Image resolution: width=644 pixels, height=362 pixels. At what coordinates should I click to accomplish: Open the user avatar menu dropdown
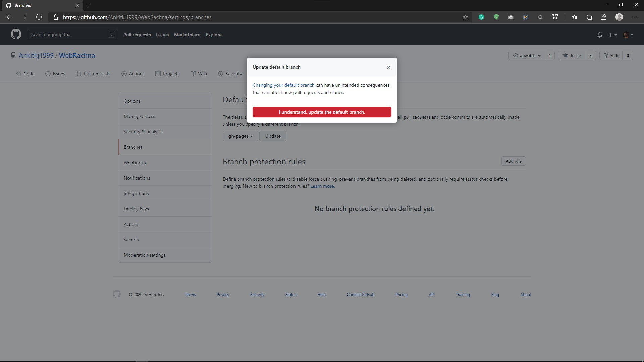tap(628, 35)
